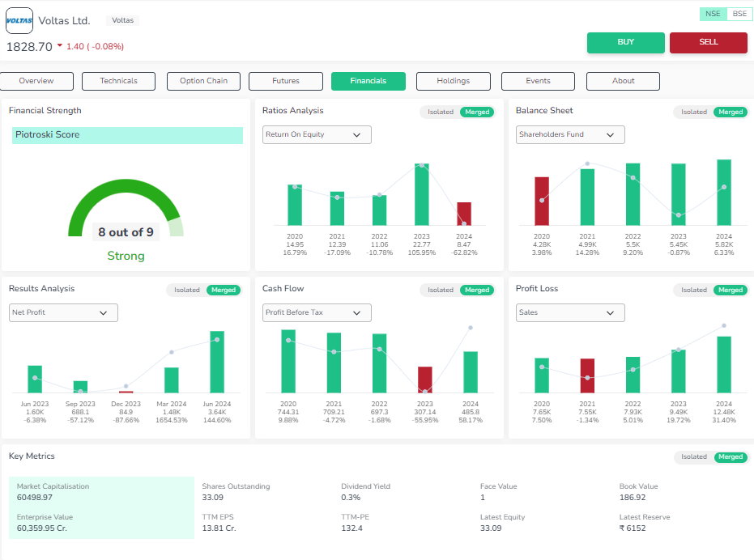
Task: Open the Net Profit dropdown
Action: [63, 312]
